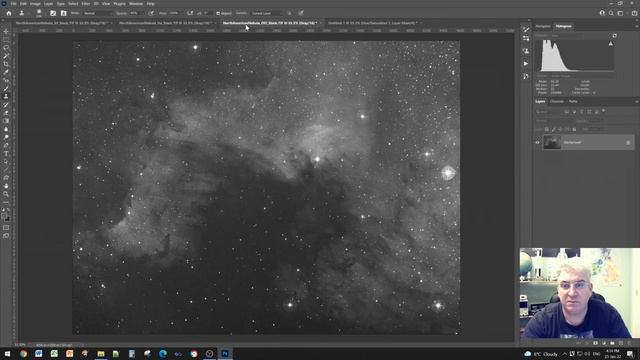The height and width of the screenshot is (360, 640).
Task: Select the Hand tool
Action: (x=6, y=186)
